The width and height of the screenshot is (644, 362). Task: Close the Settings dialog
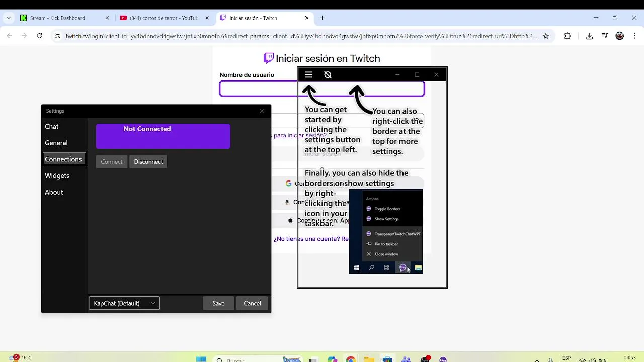click(x=262, y=111)
